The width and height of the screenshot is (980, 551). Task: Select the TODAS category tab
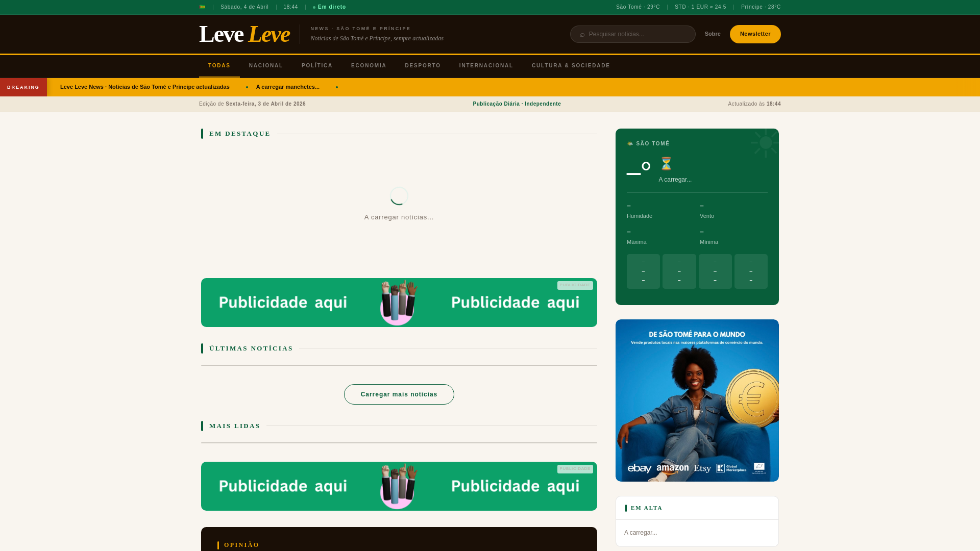point(219,66)
